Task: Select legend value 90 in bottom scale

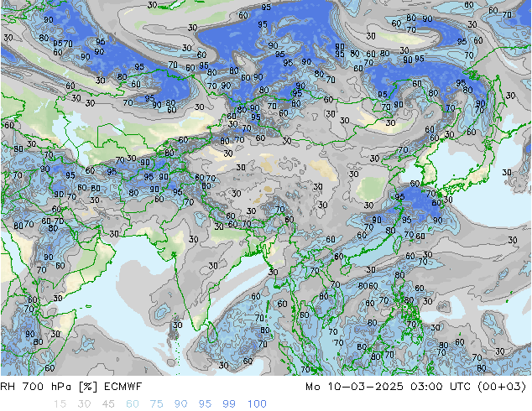Action: pos(181,404)
